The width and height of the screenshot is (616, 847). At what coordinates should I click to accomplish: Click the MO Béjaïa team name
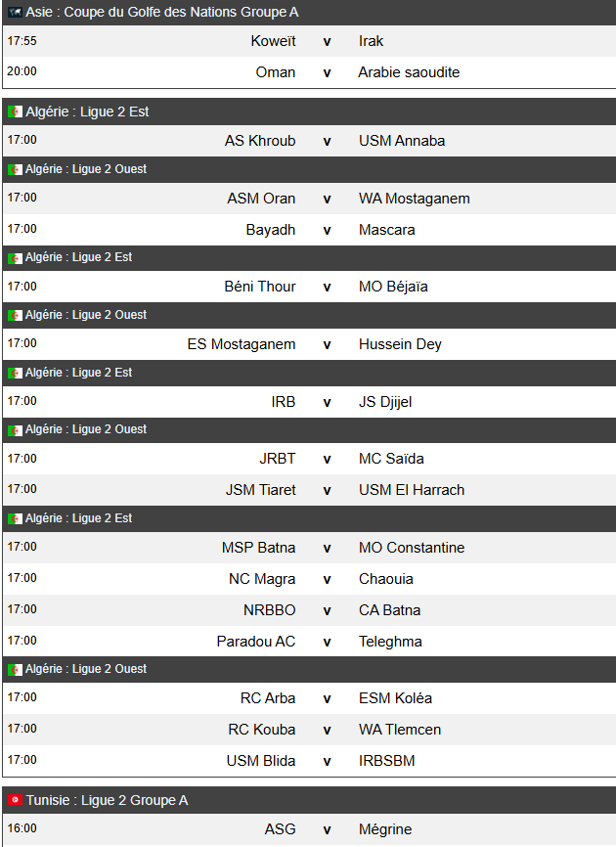(393, 287)
